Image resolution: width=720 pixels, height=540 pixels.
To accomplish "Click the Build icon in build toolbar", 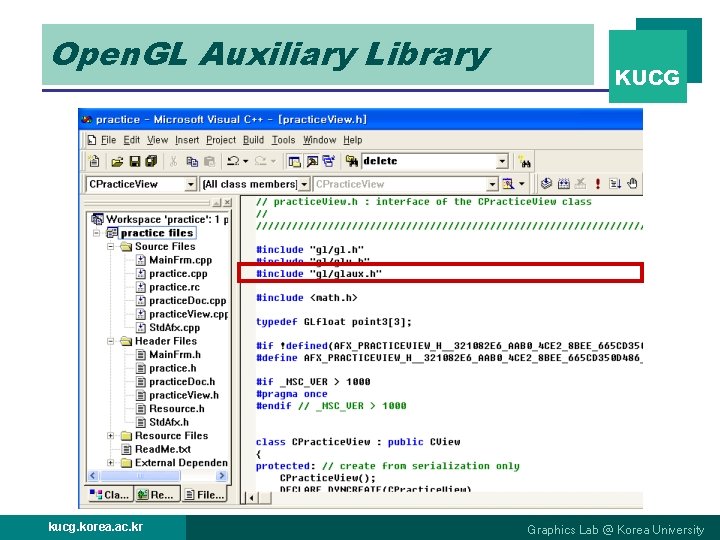I will pos(563,184).
